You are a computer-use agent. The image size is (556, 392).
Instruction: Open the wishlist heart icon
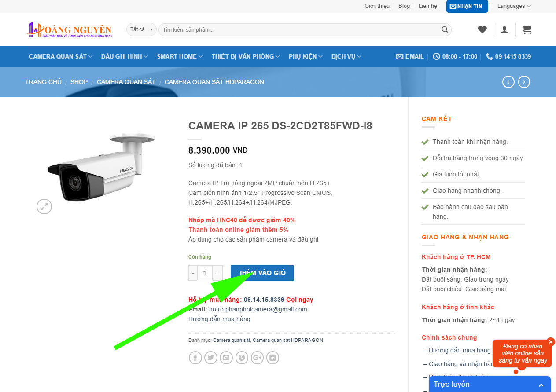(x=482, y=29)
